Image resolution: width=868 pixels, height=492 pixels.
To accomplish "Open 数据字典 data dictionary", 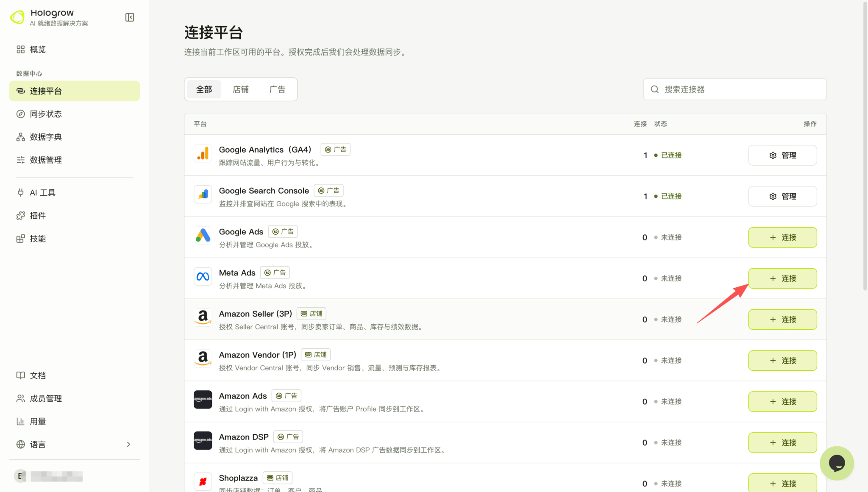I will click(x=74, y=137).
